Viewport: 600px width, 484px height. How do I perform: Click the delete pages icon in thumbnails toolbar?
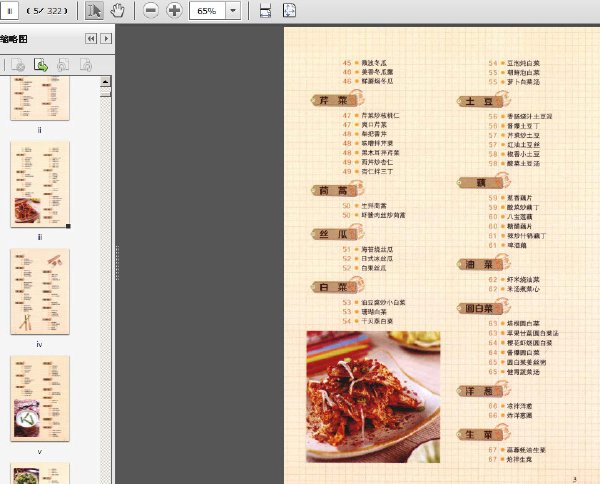point(18,65)
